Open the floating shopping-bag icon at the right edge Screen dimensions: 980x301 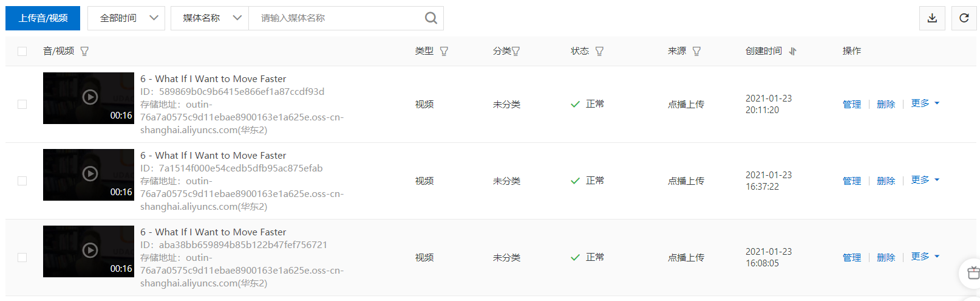tap(973, 272)
